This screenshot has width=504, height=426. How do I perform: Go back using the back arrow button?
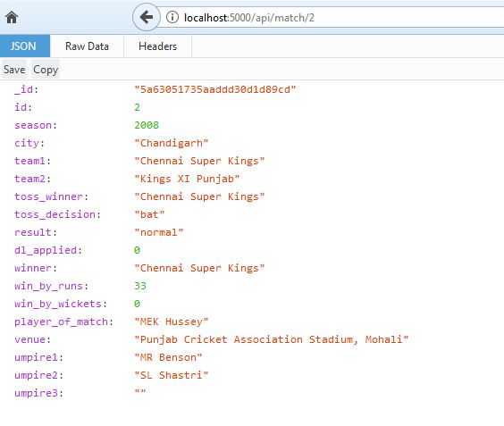coord(147,17)
